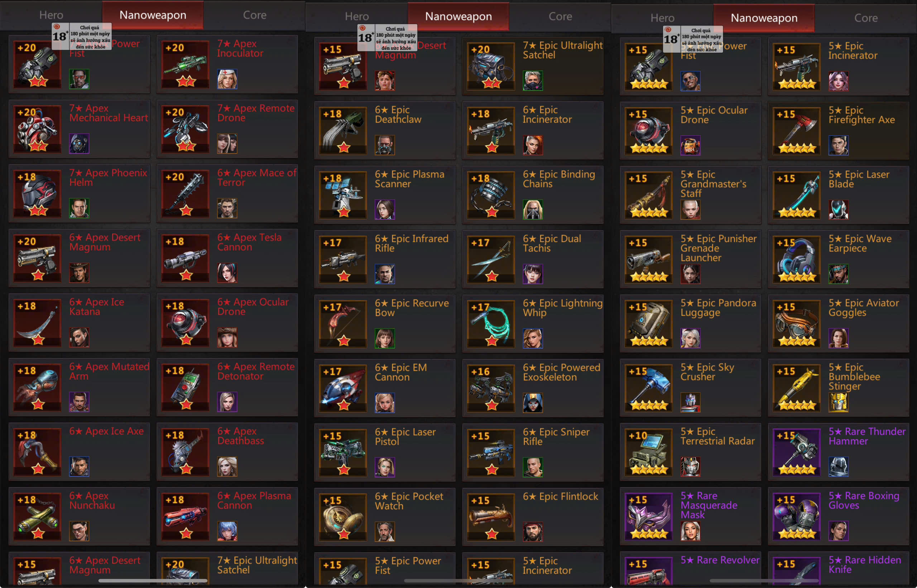Click the hero portrait under Epic Bumblebee Stinger
This screenshot has height=588, width=917.
(838, 402)
